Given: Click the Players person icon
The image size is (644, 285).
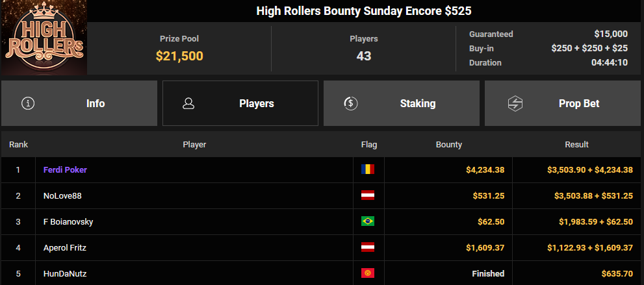Looking at the screenshot, I should coord(189,103).
